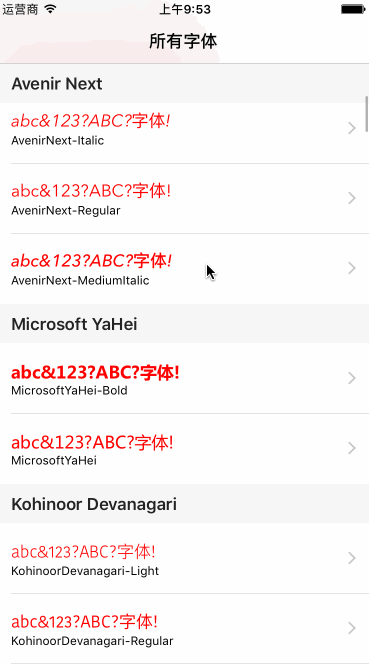This screenshot has height=665, width=369.
Task: Open the AvenirNext-Regular font entry
Action: pyautogui.click(x=184, y=198)
